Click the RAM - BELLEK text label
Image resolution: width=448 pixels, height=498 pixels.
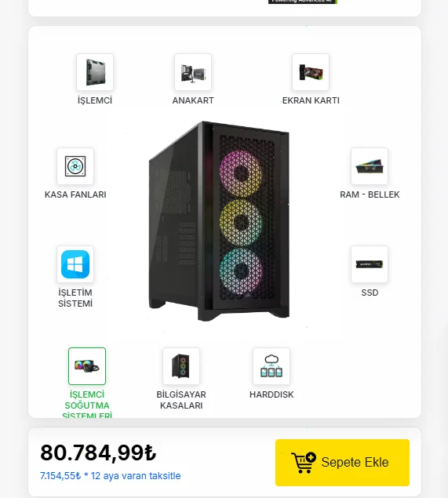click(370, 194)
